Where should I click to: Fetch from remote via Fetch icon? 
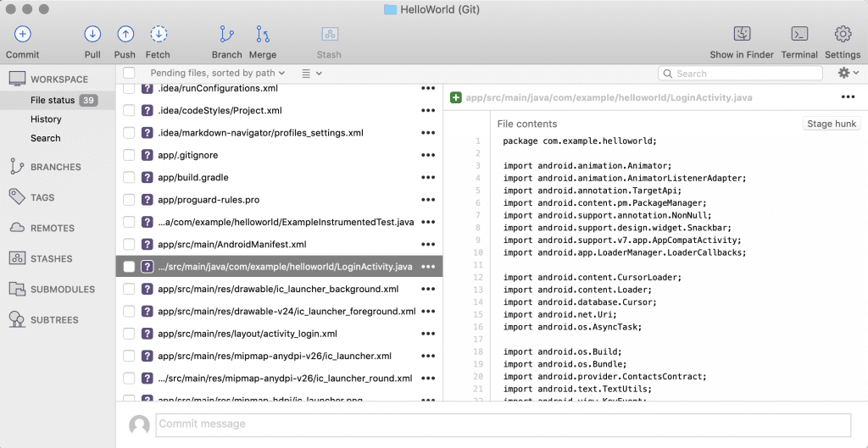click(x=159, y=34)
